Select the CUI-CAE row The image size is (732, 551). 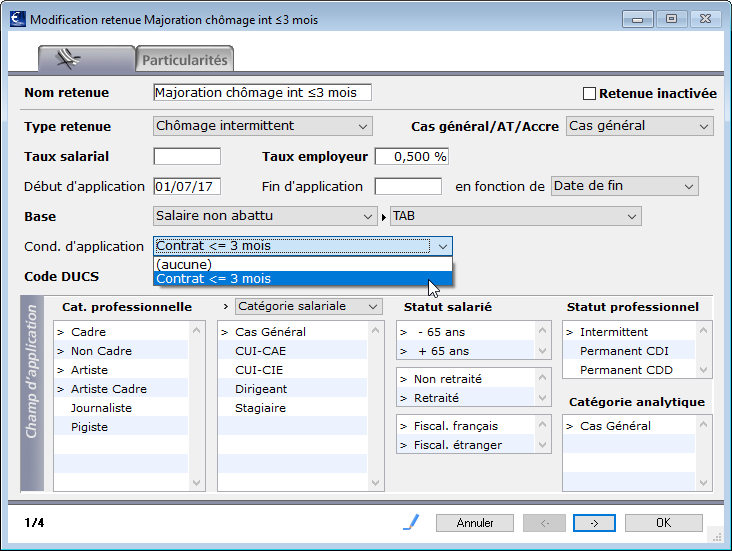[293, 351]
